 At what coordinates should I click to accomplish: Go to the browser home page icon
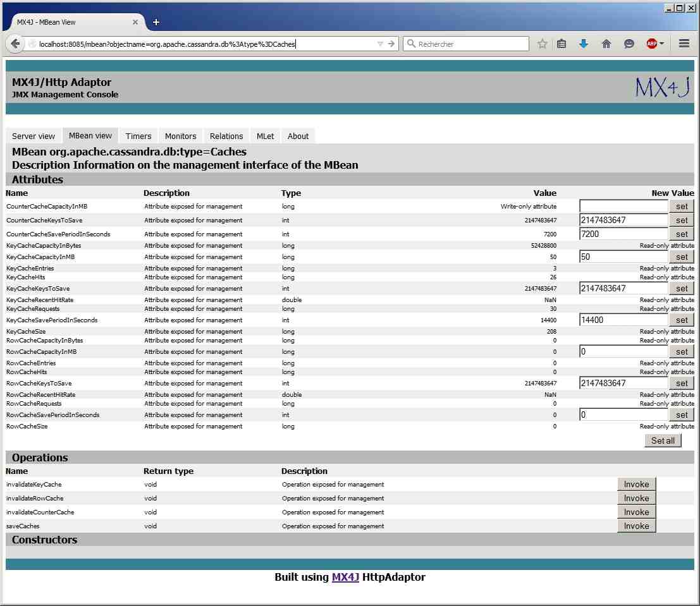(x=606, y=44)
